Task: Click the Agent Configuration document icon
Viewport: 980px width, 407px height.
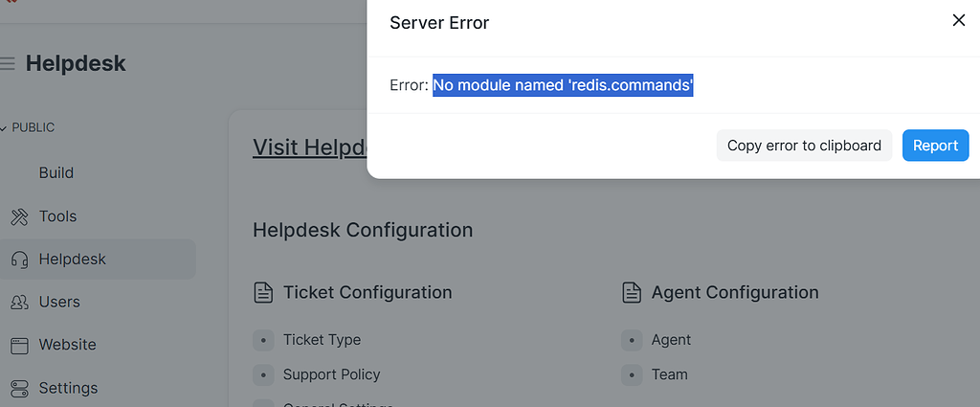Action: point(632,293)
